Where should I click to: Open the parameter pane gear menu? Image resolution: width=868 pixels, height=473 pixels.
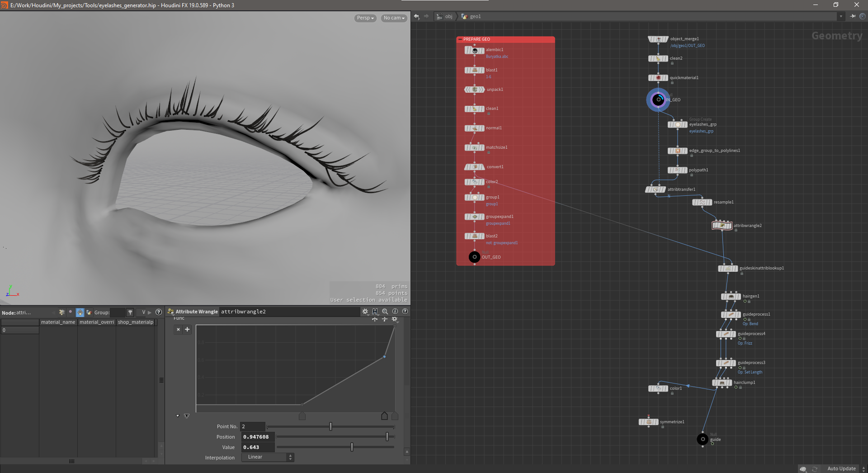pyautogui.click(x=365, y=312)
